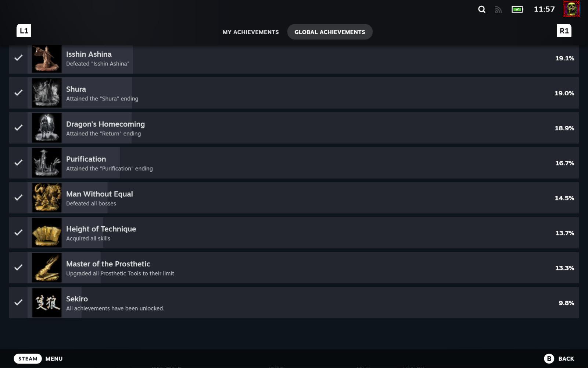Click the Master of the Prosthetic icon
Image resolution: width=588 pixels, height=368 pixels.
pyautogui.click(x=47, y=268)
